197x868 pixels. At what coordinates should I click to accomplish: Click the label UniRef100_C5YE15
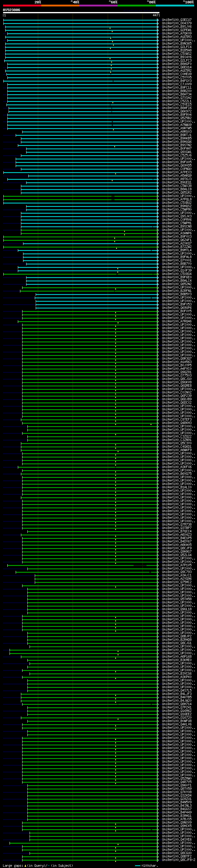tap(176, 104)
